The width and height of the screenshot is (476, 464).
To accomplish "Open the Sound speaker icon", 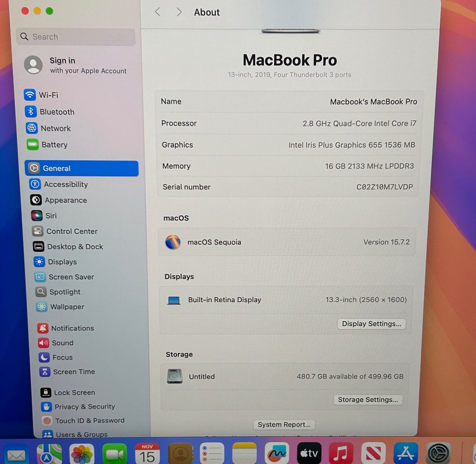I will pyautogui.click(x=43, y=343).
